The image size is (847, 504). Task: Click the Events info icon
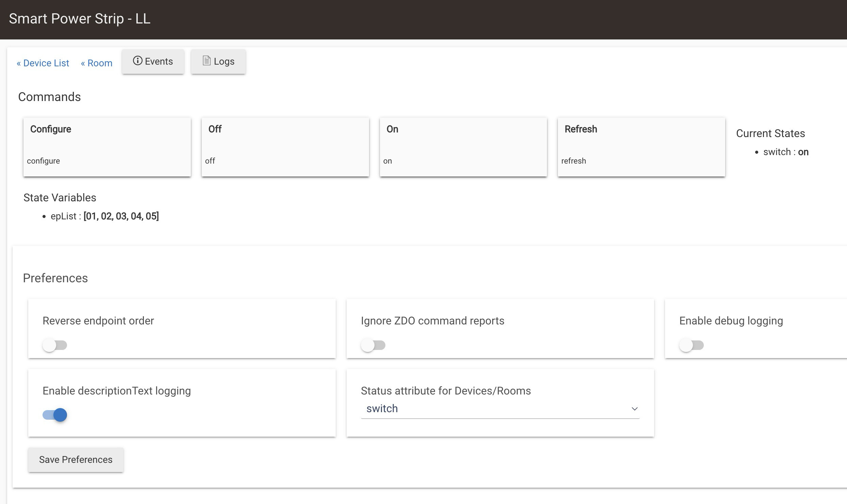click(137, 61)
